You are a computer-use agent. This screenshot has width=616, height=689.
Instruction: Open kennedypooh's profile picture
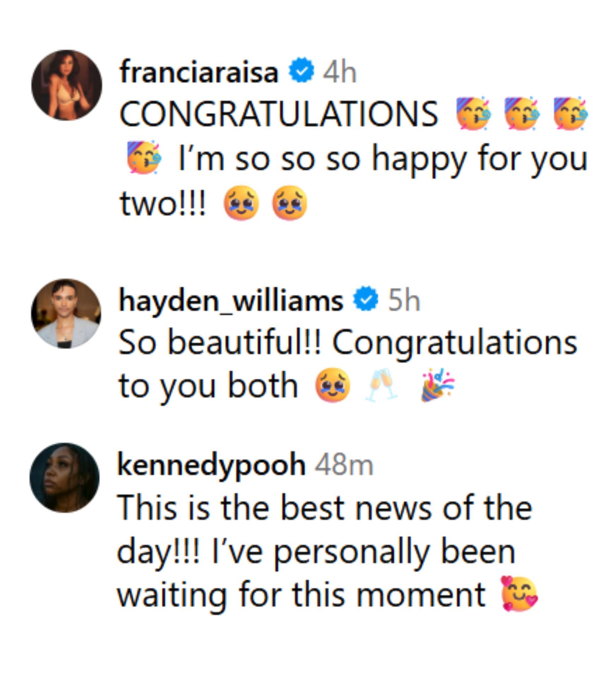point(65,477)
